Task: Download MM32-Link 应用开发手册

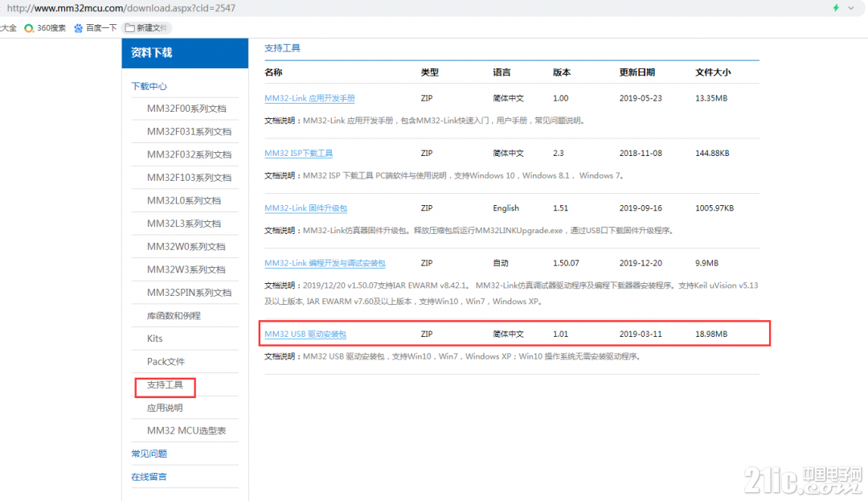Action: click(x=309, y=98)
